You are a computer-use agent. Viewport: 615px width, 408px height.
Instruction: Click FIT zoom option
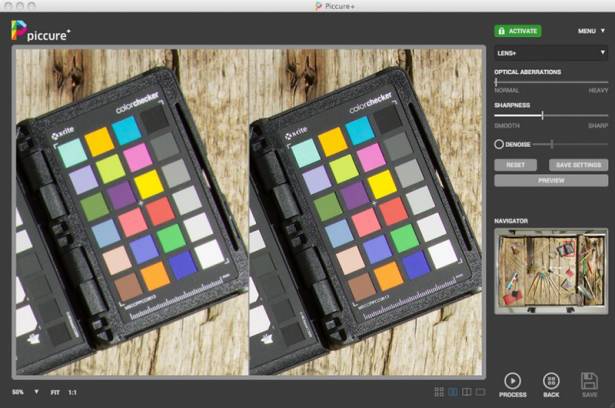click(x=55, y=392)
